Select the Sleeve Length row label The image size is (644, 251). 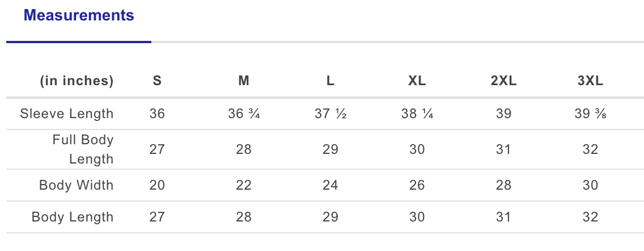point(67,114)
